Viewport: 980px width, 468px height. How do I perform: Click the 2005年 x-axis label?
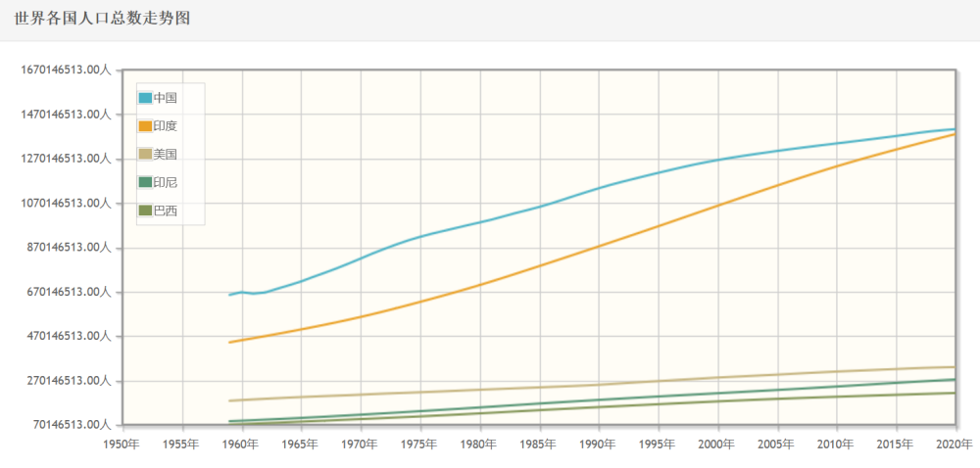click(x=777, y=445)
